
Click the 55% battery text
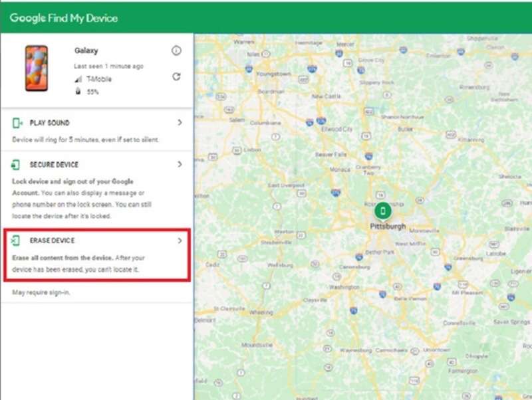(92, 92)
